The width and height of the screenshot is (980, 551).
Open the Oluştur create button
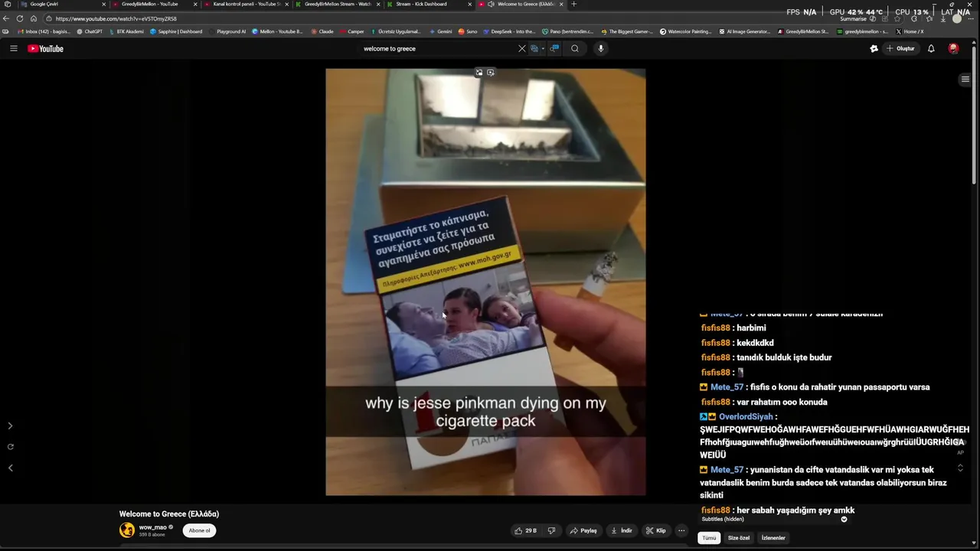tap(900, 48)
